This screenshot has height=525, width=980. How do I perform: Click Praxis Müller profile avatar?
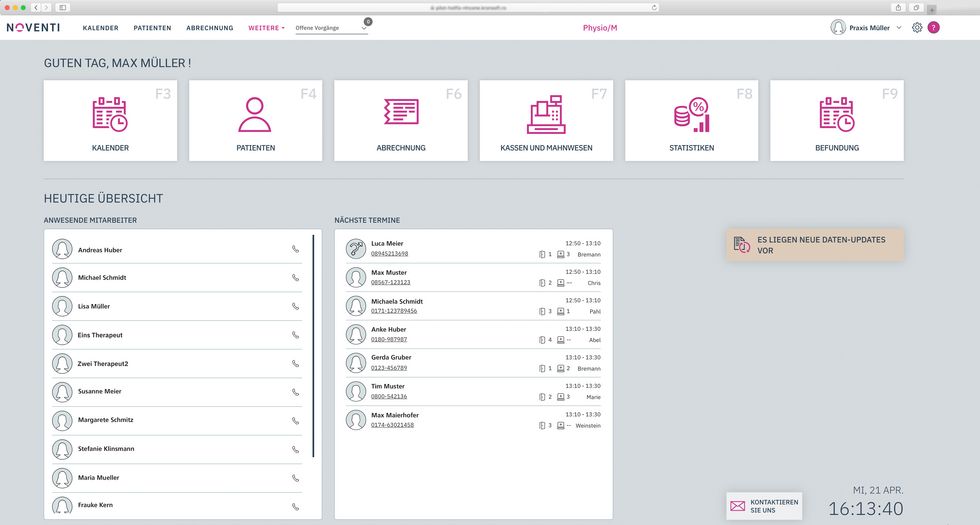tap(838, 28)
